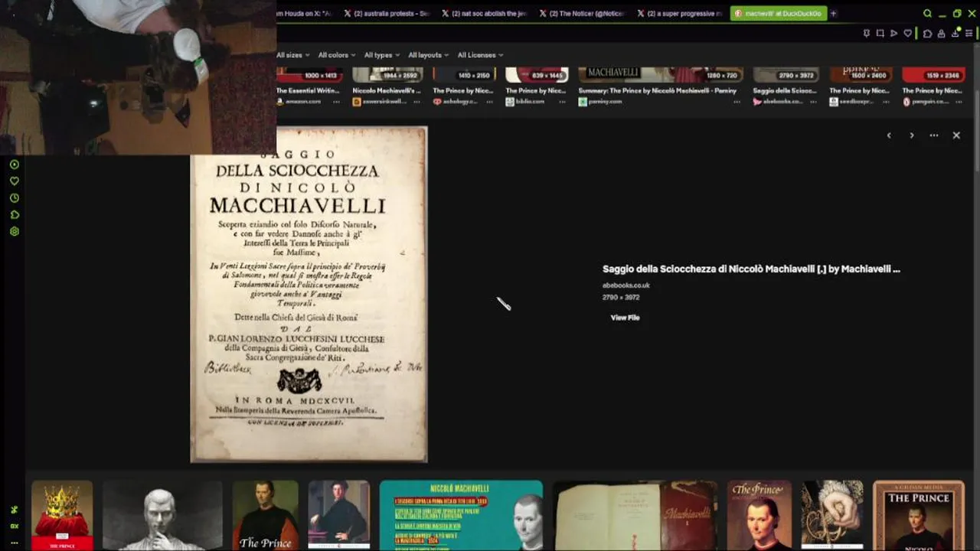Expand the All types filter

click(381, 55)
